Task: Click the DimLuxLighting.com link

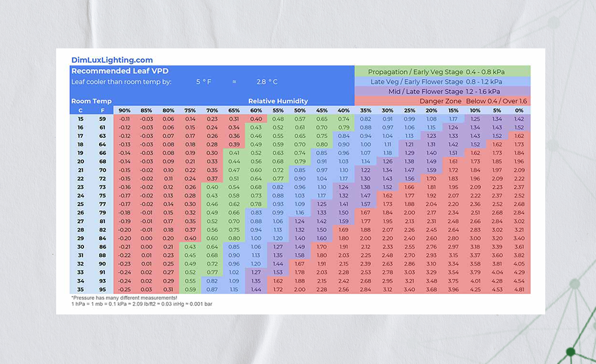Action: [112, 60]
